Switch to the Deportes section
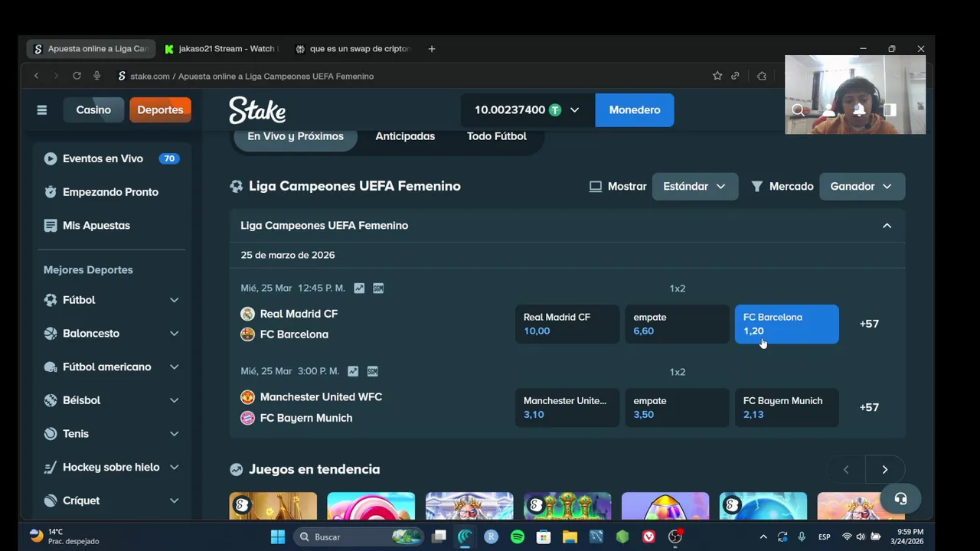Screen dimensions: 980x551 click(160, 110)
